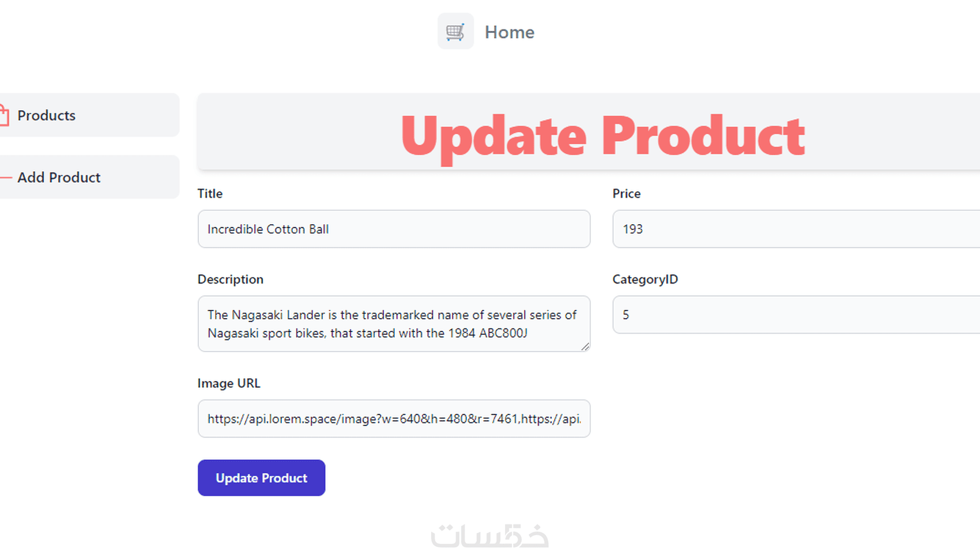Open the Products sidebar item
980x559 pixels.
click(47, 115)
